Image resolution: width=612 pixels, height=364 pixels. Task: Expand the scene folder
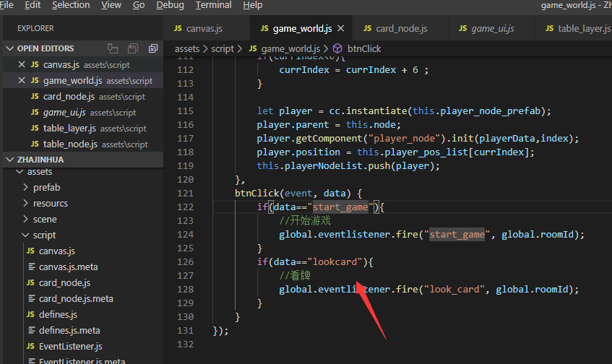(26, 220)
